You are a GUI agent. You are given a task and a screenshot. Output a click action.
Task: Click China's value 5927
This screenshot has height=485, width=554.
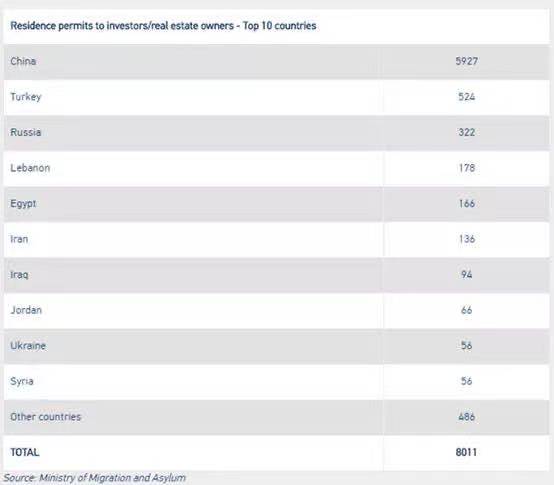(466, 61)
